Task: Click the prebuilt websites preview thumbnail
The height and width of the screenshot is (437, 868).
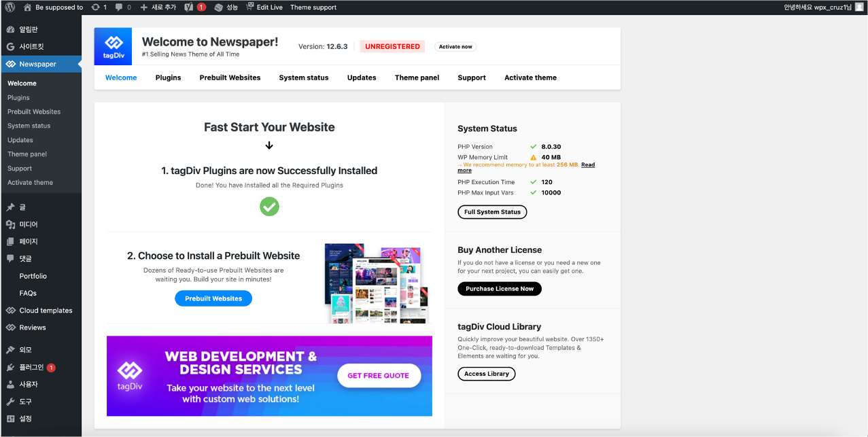Action: pyautogui.click(x=377, y=283)
